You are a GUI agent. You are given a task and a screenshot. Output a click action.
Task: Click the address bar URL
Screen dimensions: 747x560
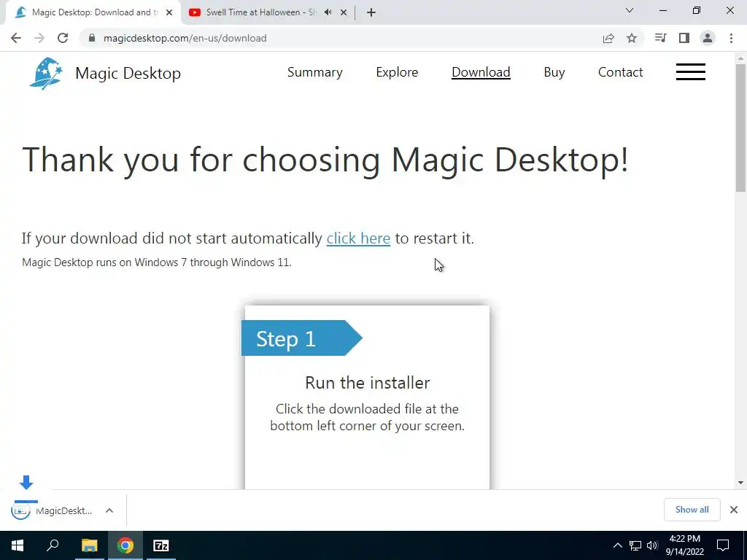185,38
